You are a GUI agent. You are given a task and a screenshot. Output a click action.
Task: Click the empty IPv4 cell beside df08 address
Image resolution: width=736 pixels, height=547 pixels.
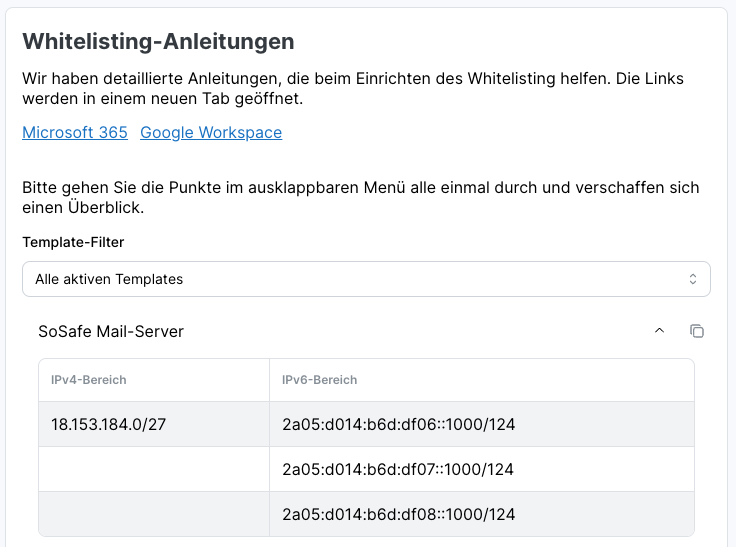pyautogui.click(x=154, y=514)
